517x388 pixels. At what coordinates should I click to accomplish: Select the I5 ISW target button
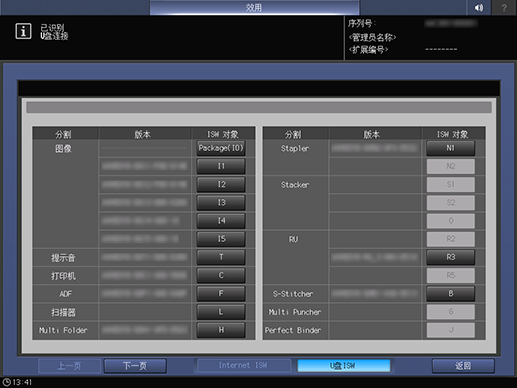pyautogui.click(x=221, y=239)
